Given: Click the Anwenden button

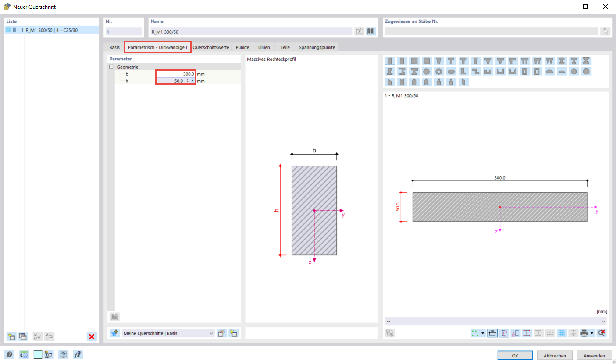Looking at the screenshot, I should [595, 356].
